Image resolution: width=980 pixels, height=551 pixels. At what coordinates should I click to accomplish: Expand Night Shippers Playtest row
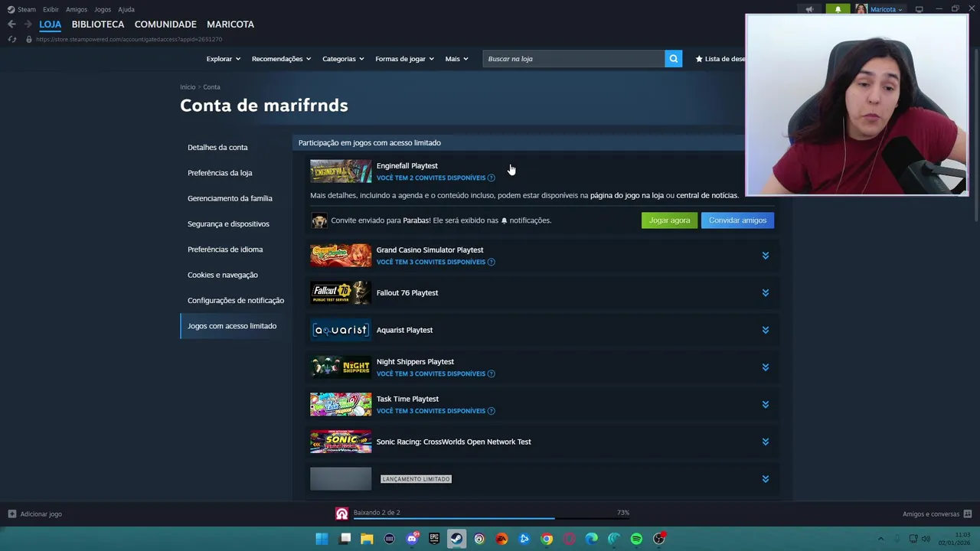coord(765,367)
